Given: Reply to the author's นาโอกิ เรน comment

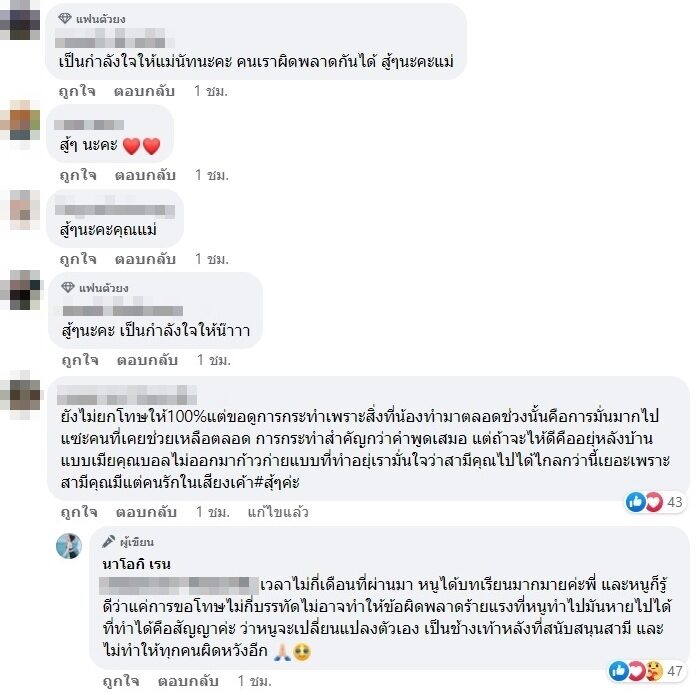Looking at the screenshot, I should tap(188, 681).
